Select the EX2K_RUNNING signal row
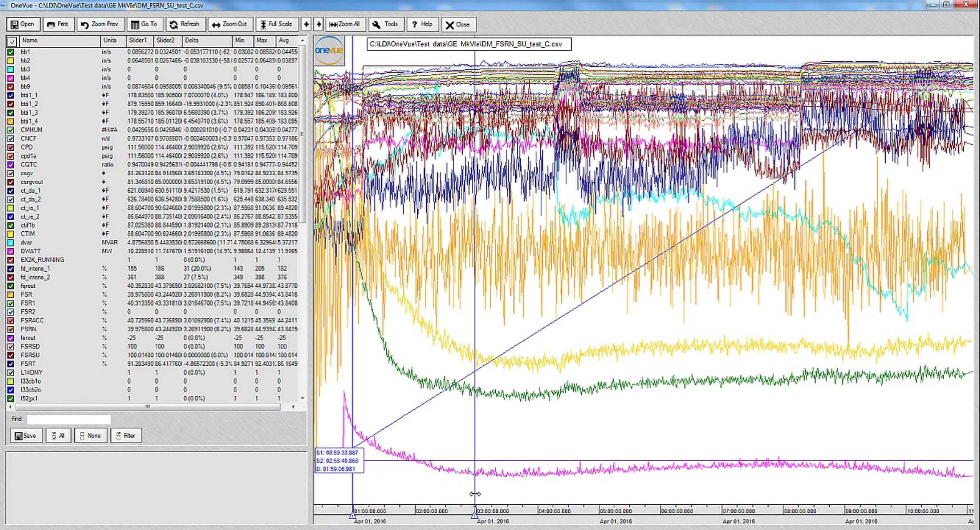980x530 pixels. coord(152,260)
